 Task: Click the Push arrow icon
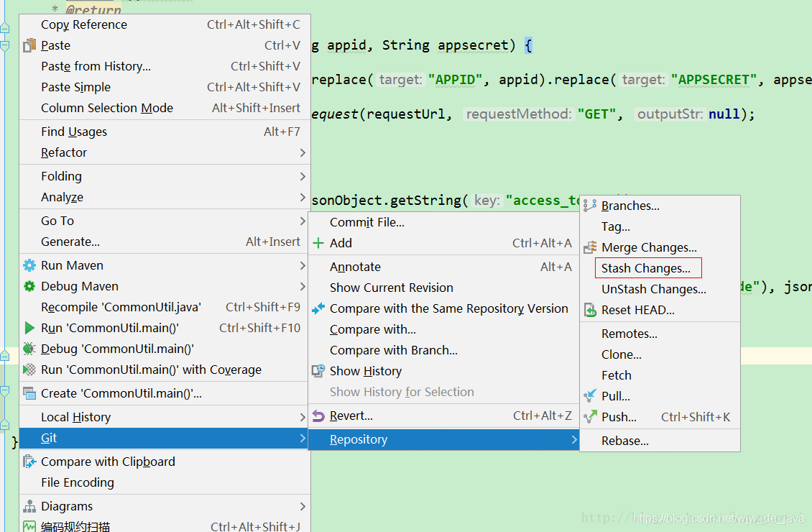[x=590, y=417]
